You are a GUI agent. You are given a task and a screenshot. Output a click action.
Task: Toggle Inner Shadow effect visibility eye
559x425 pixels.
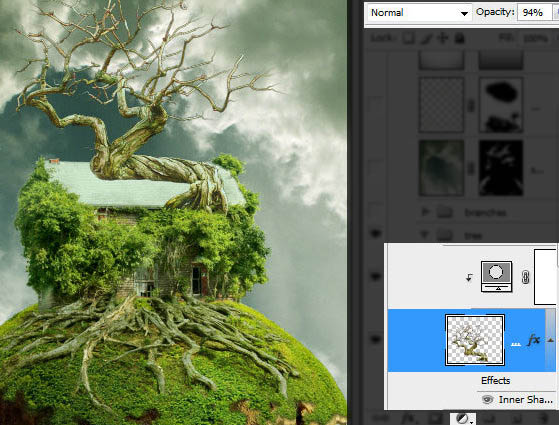click(487, 400)
